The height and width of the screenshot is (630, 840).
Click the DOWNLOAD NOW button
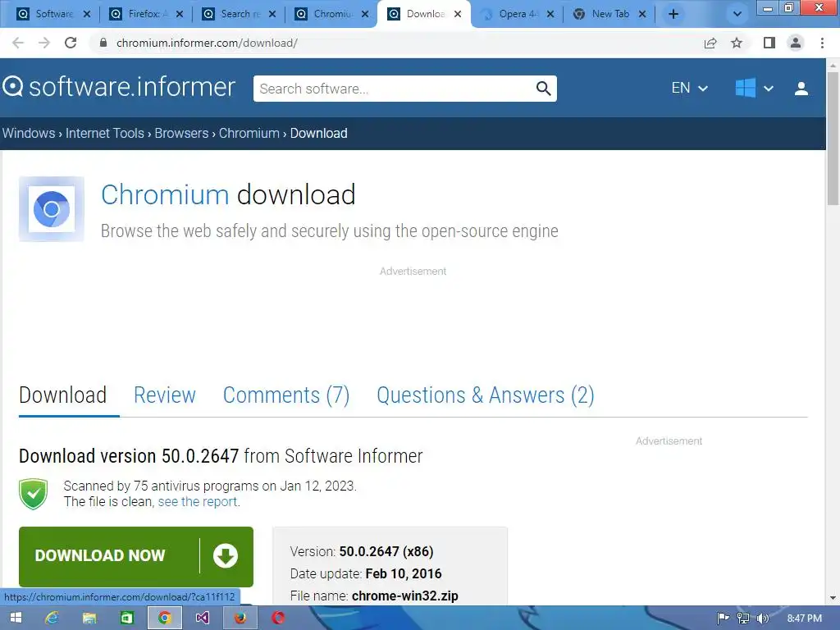coord(136,556)
